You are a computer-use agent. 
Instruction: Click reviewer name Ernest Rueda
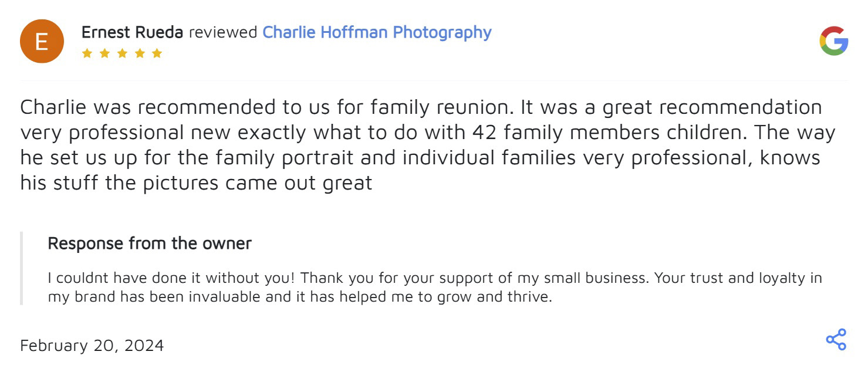(132, 32)
